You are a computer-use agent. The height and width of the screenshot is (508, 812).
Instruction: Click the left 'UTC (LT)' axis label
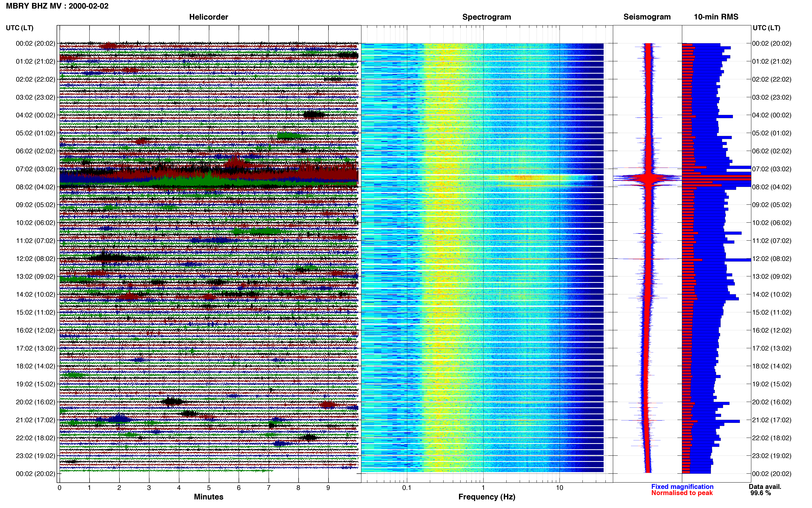[20, 28]
